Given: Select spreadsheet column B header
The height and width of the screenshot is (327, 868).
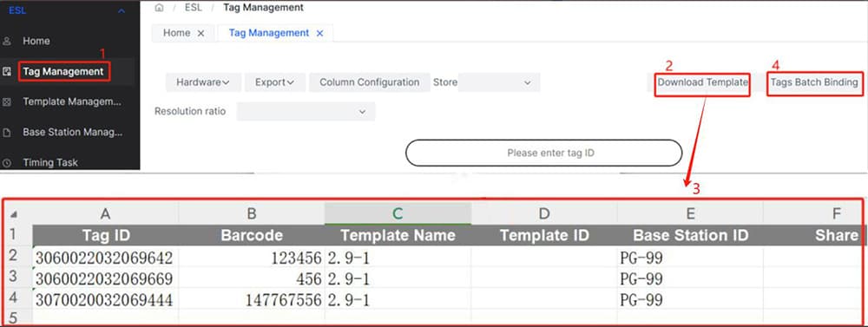Looking at the screenshot, I should (252, 213).
